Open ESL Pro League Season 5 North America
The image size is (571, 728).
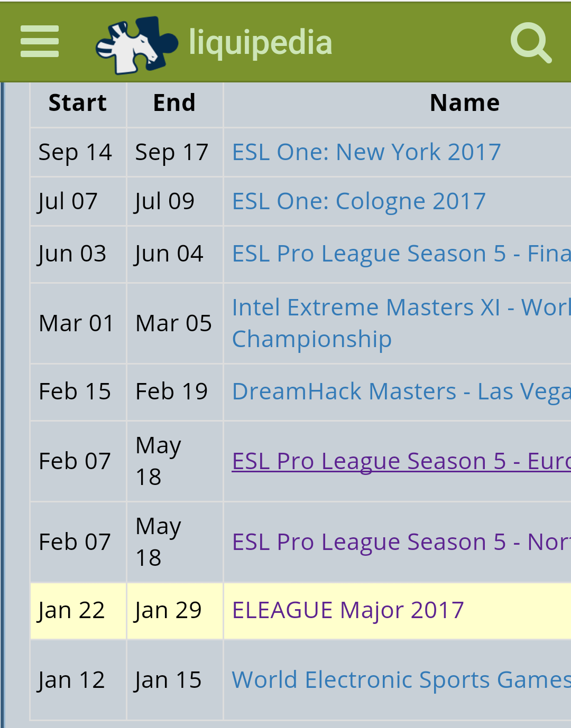[401, 542]
